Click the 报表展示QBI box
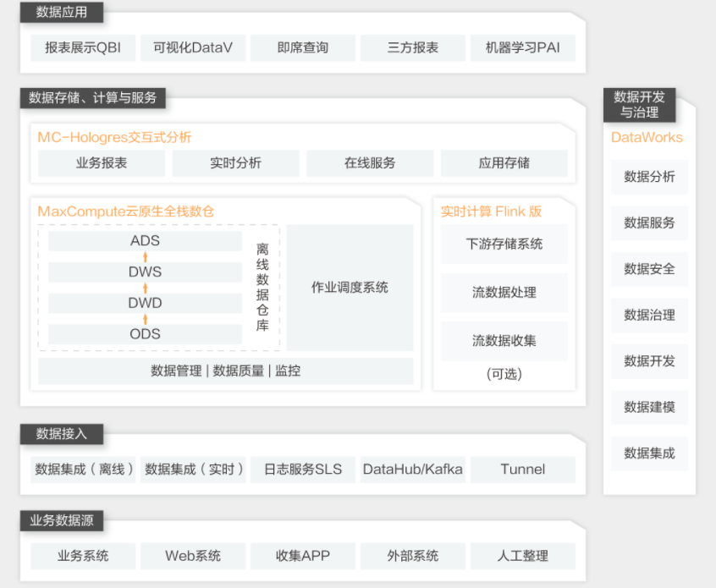 pos(83,47)
